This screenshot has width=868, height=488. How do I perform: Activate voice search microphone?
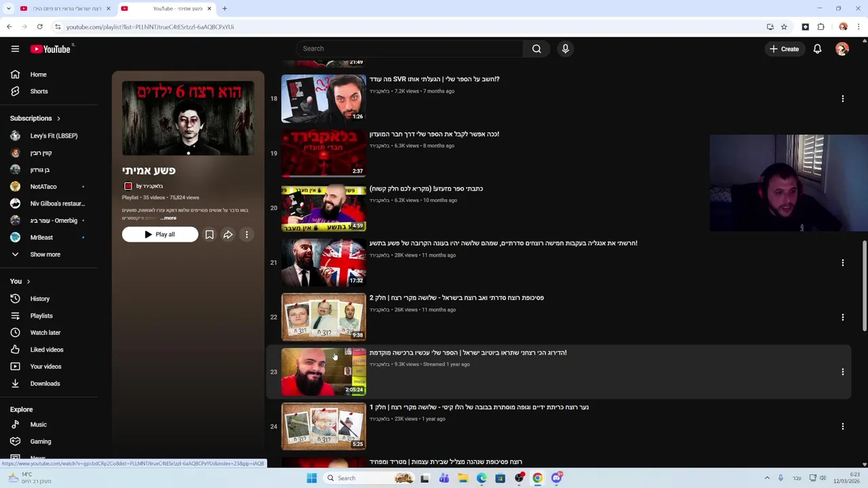(x=565, y=49)
